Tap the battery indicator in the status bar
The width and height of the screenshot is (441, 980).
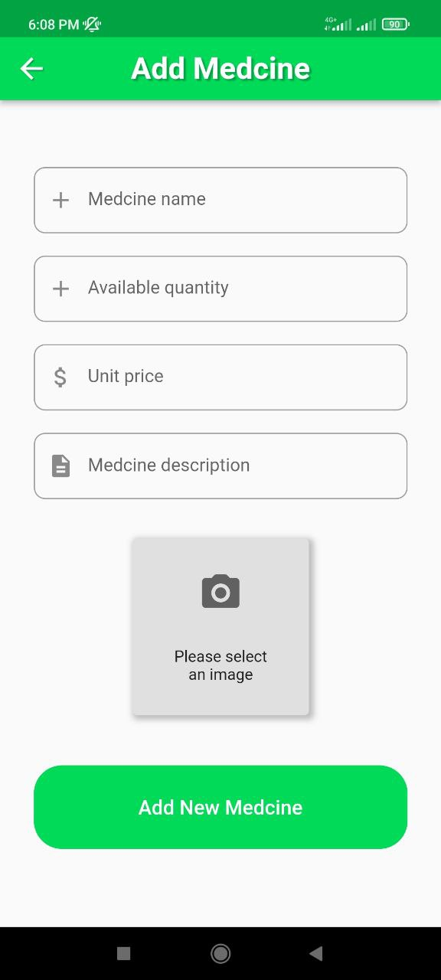click(394, 24)
